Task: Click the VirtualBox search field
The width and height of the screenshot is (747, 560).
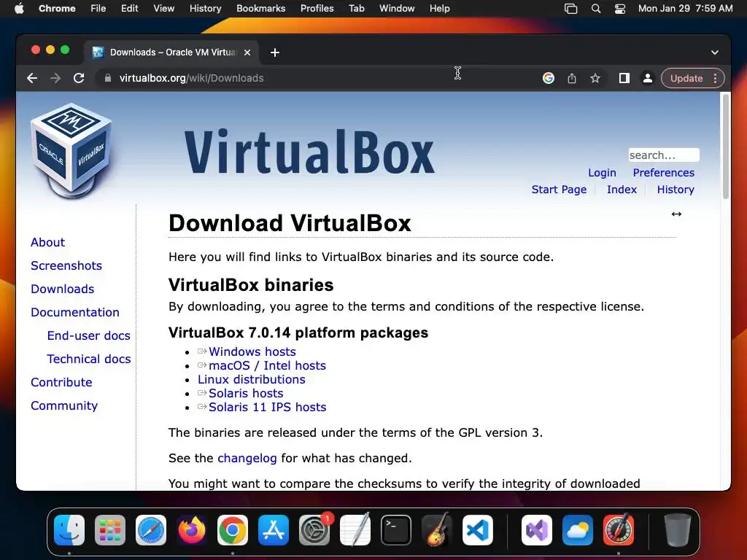Action: pyautogui.click(x=664, y=155)
